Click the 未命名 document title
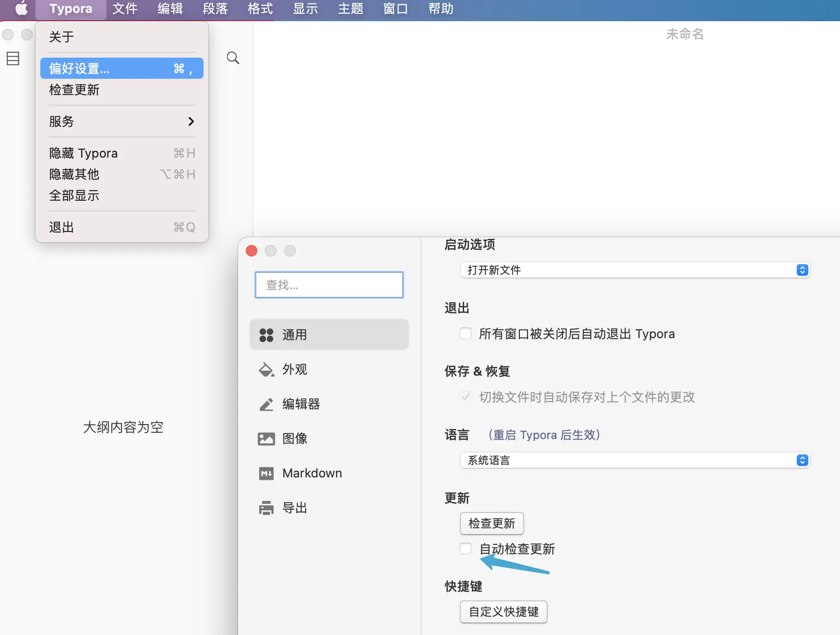 tap(684, 34)
